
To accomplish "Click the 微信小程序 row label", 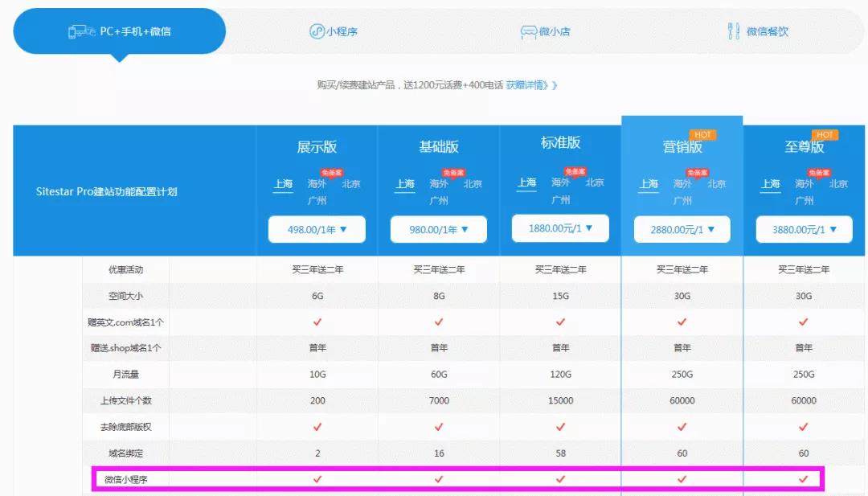I will (x=125, y=479).
